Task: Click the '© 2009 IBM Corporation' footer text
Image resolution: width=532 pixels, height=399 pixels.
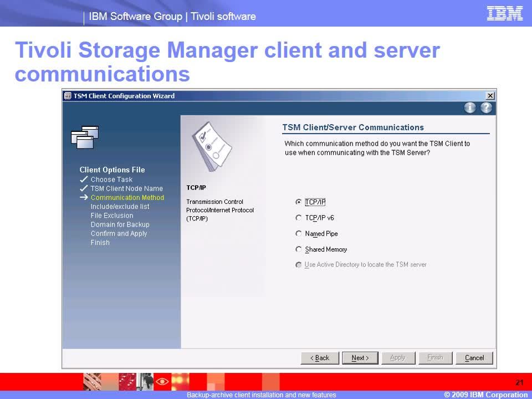Action: coord(485,395)
